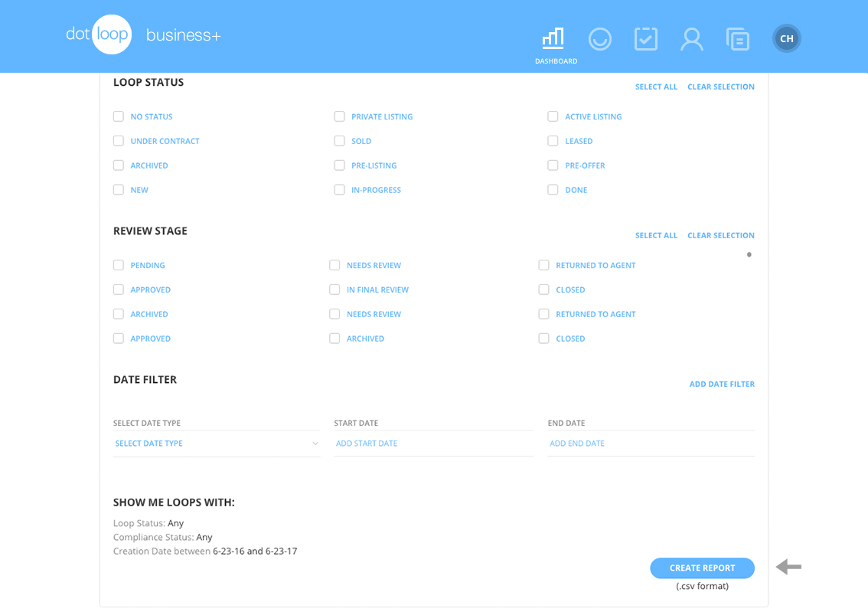The width and height of the screenshot is (868, 612).
Task: Open the people icon in the navigation bar
Action: pos(692,38)
